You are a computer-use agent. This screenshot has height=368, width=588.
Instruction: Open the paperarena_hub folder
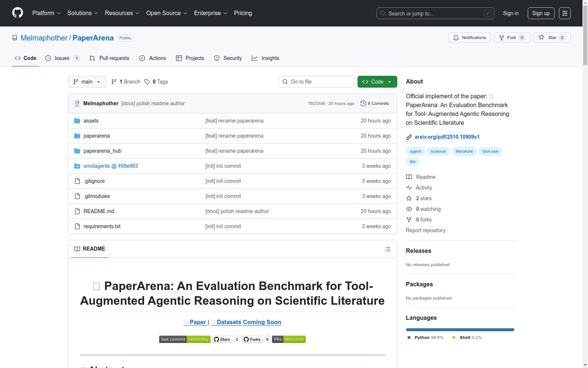pos(102,151)
